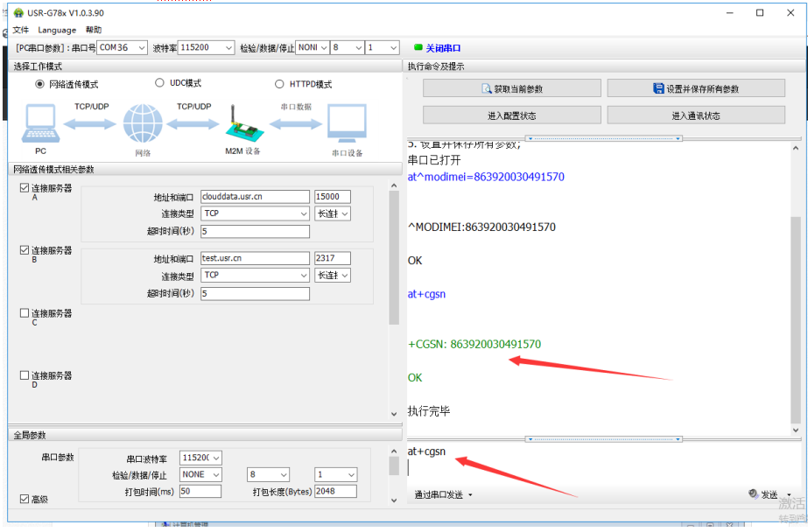Open the Language menu
Image resolution: width=808 pixels, height=532 pixels.
pyautogui.click(x=57, y=30)
